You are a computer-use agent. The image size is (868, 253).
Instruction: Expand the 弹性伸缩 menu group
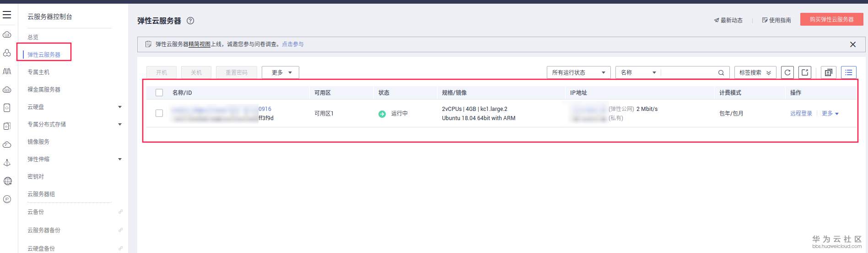click(120, 159)
